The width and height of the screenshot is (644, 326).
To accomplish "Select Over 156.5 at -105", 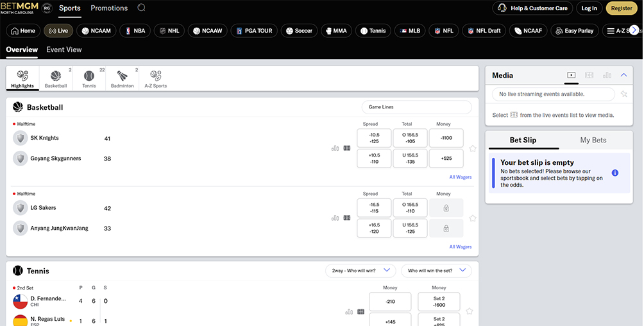I will [411, 138].
